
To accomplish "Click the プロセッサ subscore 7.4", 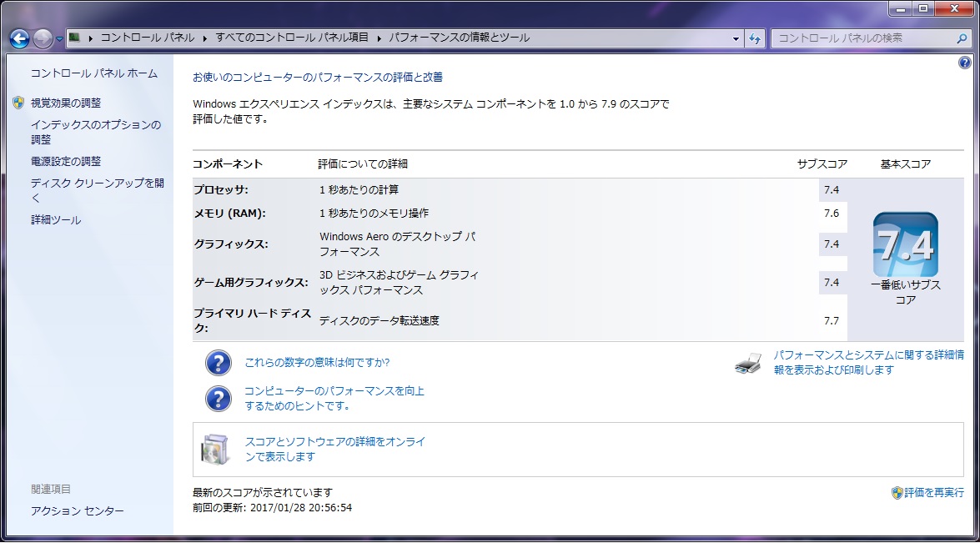I will tap(832, 190).
